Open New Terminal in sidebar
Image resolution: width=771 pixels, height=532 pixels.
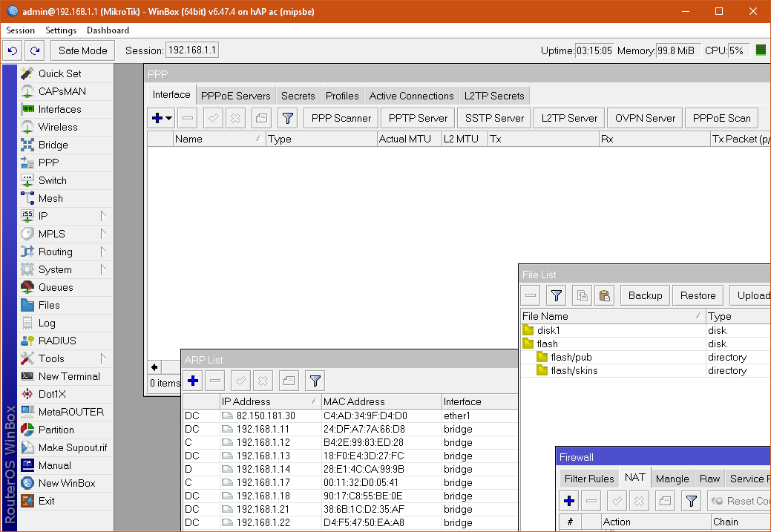point(68,376)
